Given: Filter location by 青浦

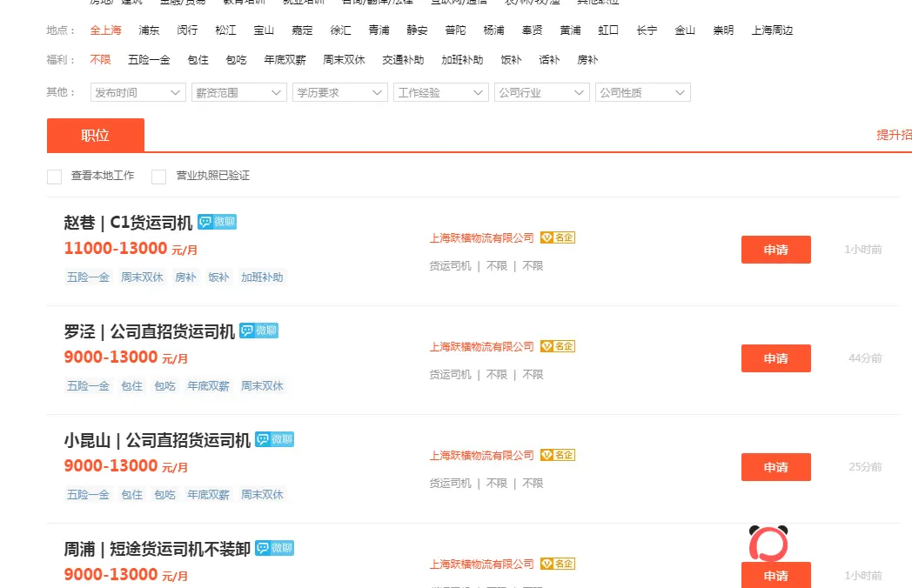Looking at the screenshot, I should pos(379,30).
